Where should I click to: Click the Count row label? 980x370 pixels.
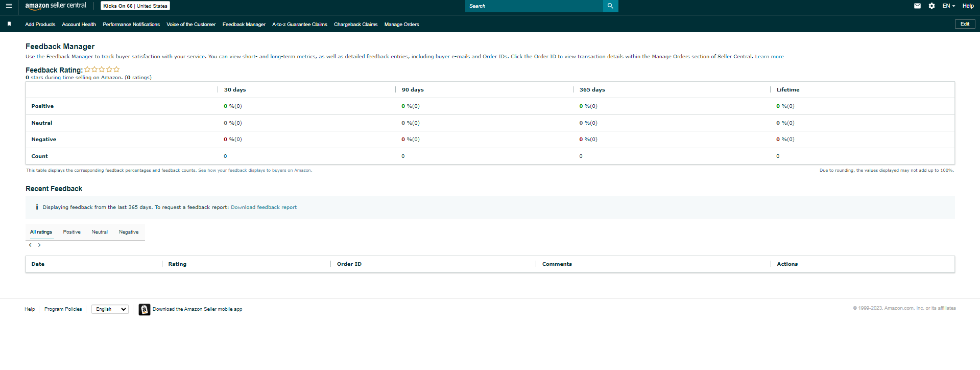[40, 156]
